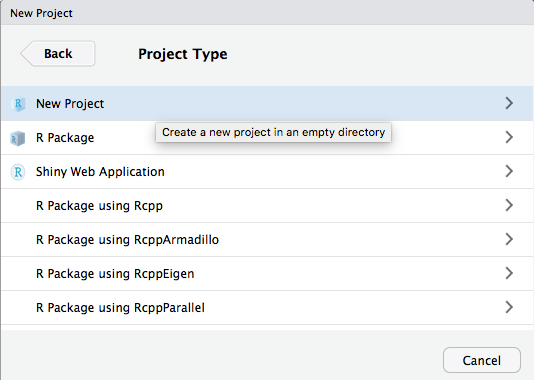Choose the R Package label
The width and height of the screenshot is (534, 380).
click(65, 138)
